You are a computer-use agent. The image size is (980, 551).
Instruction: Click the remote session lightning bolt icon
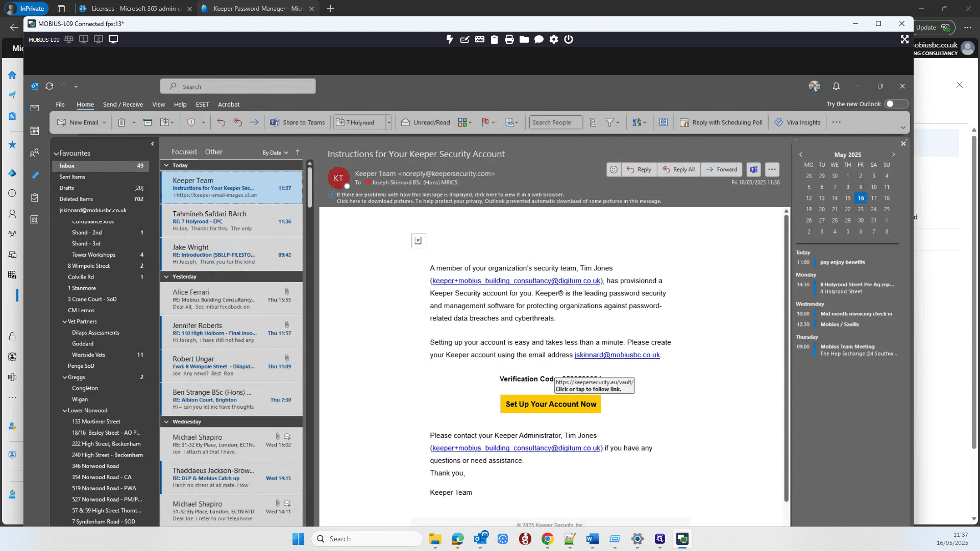(450, 39)
